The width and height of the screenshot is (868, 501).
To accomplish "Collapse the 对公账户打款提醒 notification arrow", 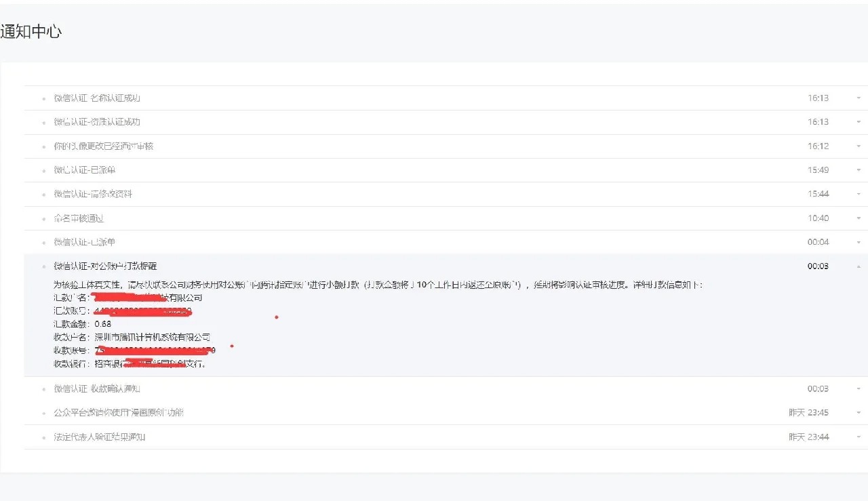I will click(859, 266).
